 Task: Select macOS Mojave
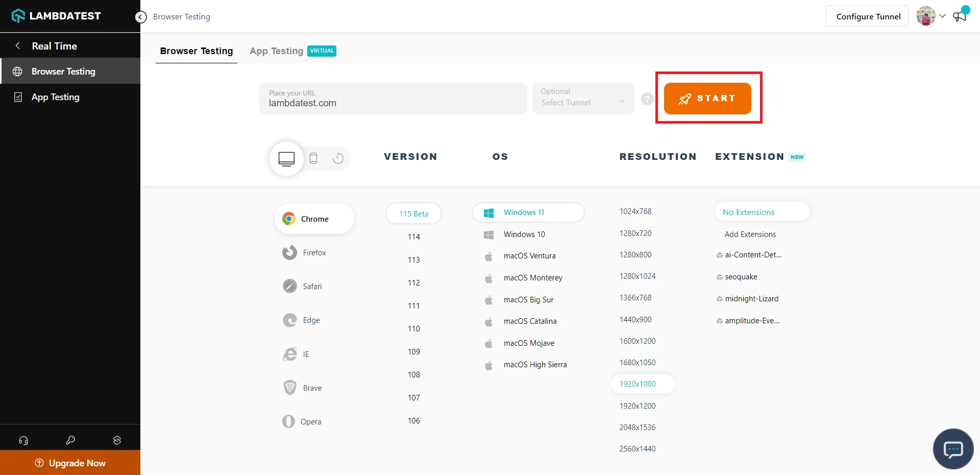pos(519,343)
